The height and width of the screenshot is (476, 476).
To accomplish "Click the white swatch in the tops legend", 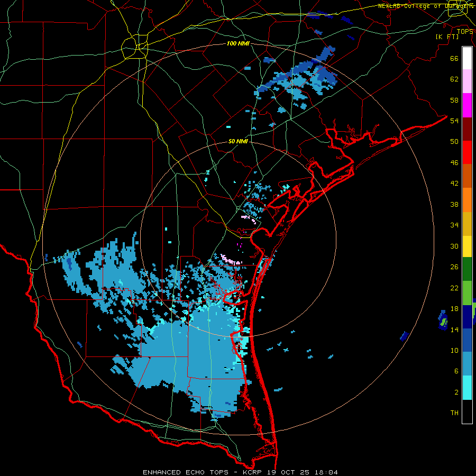I will 467,58.
